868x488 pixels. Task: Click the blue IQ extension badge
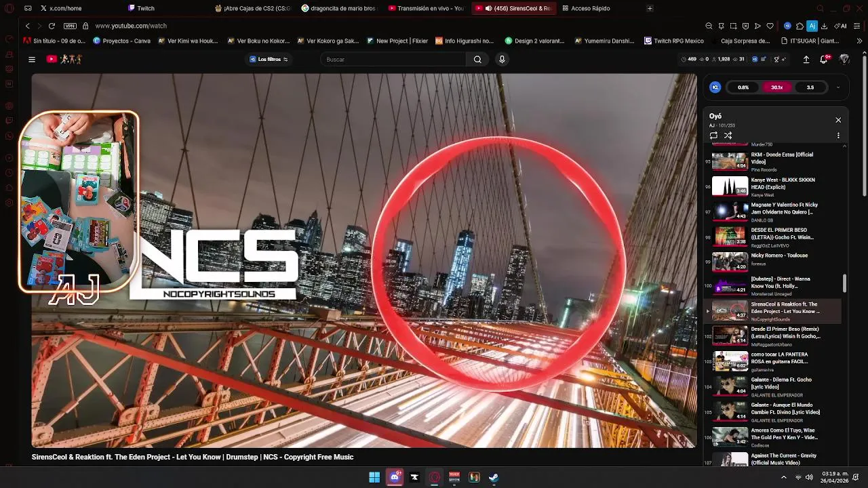[715, 87]
